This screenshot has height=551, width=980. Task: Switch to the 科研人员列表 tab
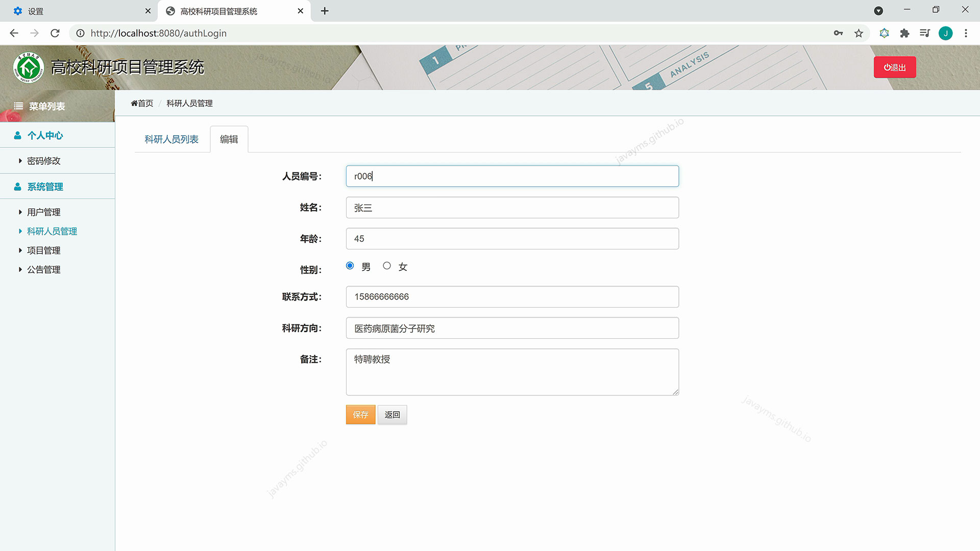(171, 139)
